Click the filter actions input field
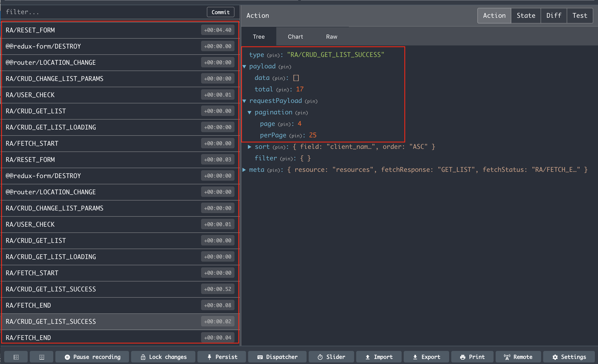Image resolution: width=598 pixels, height=364 pixels. 78,12
